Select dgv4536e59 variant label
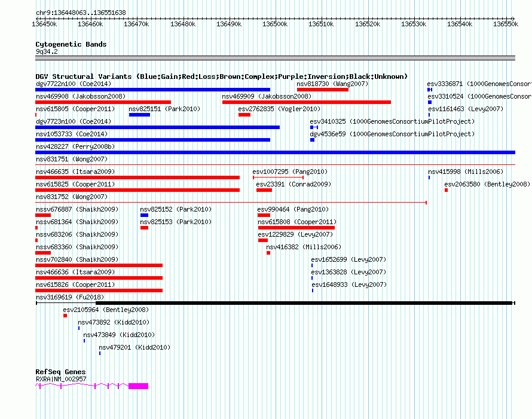532x419 pixels. [x=392, y=134]
